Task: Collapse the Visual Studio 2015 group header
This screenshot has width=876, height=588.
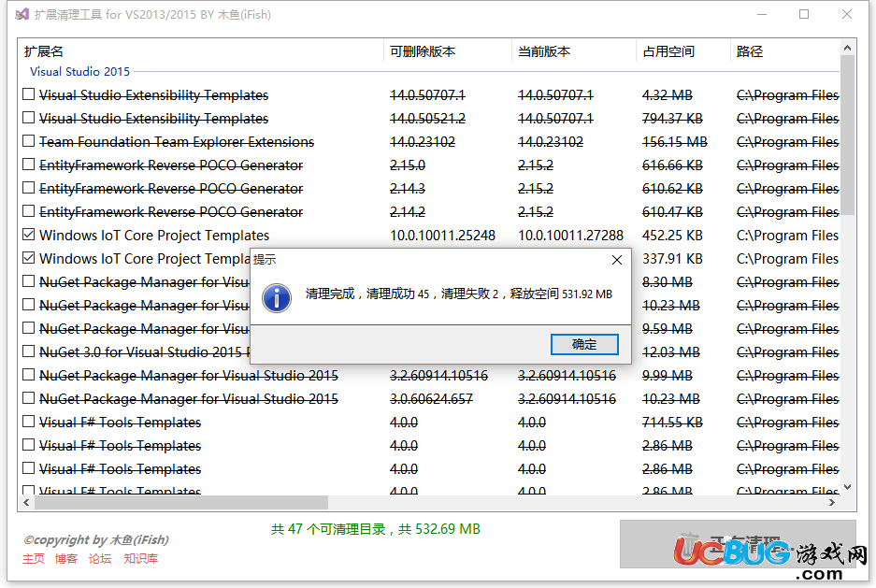Action: pyautogui.click(x=79, y=71)
